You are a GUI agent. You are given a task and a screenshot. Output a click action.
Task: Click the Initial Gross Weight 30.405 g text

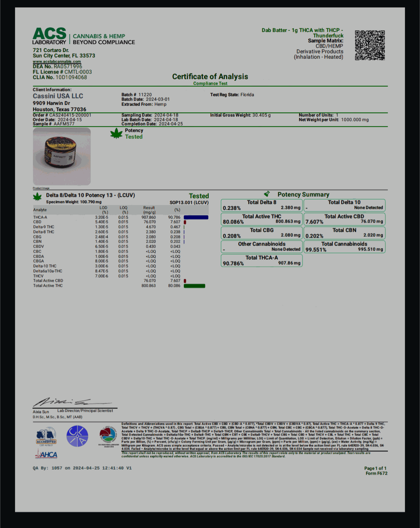[240, 115]
